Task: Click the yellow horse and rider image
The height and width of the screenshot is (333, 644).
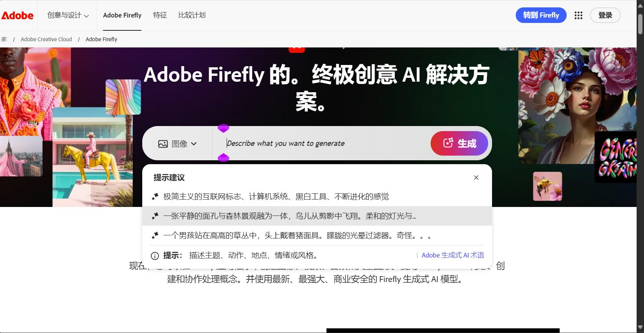Action: [x=92, y=157]
